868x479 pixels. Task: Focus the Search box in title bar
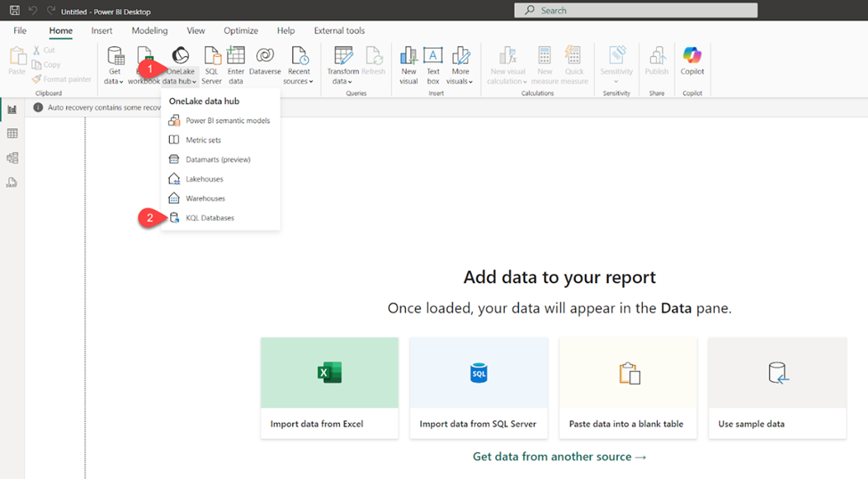pyautogui.click(x=636, y=10)
